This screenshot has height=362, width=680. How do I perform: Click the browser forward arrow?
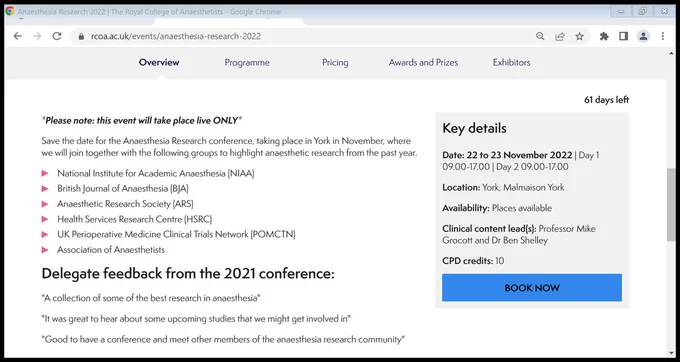click(37, 36)
